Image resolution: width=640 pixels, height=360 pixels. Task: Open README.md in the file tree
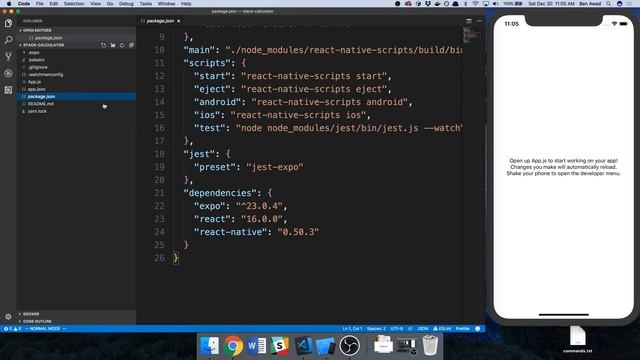coord(40,104)
